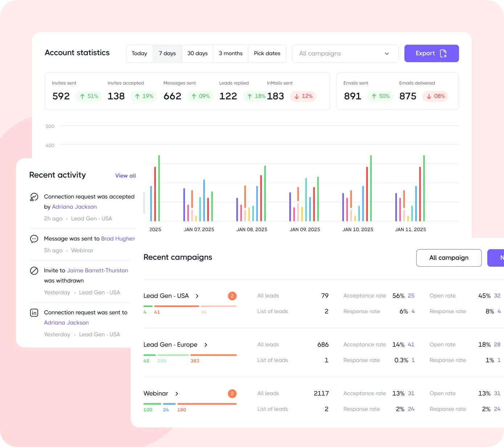The width and height of the screenshot is (504, 447).
Task: Click the Webinar campaign progress bar
Action: [x=190, y=404]
